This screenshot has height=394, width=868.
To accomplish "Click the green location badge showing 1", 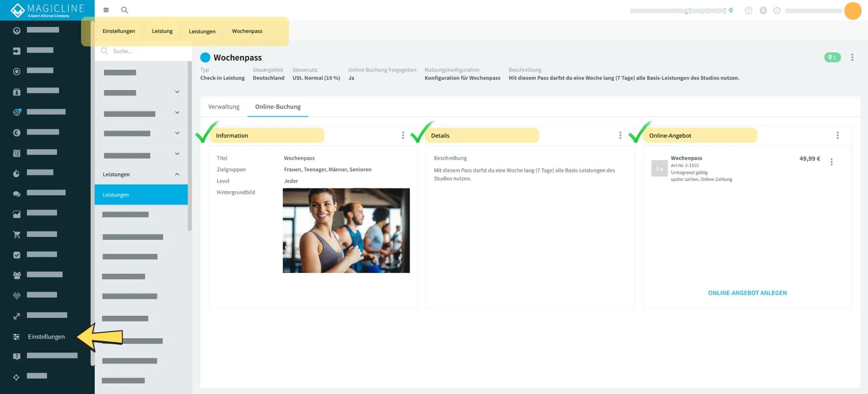I will [x=832, y=57].
